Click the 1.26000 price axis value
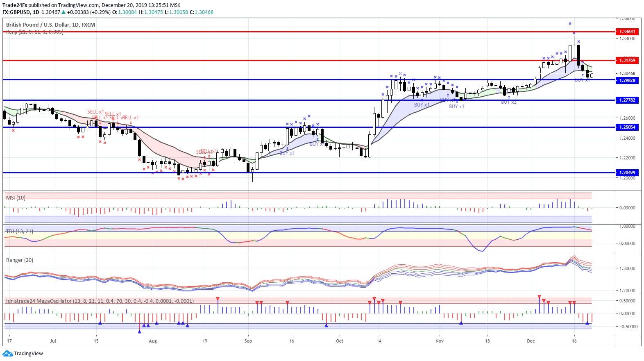The height and width of the screenshot is (361, 644). pos(627,118)
